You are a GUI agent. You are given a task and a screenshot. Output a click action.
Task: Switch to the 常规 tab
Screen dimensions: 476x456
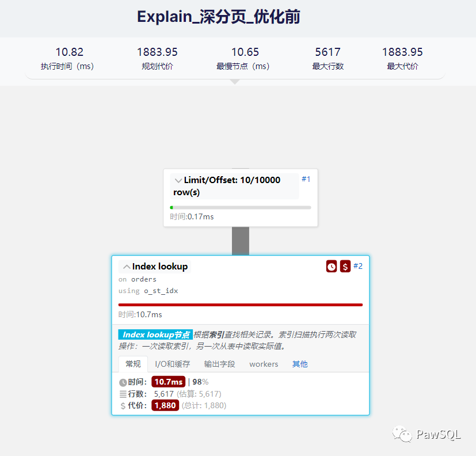tap(133, 364)
